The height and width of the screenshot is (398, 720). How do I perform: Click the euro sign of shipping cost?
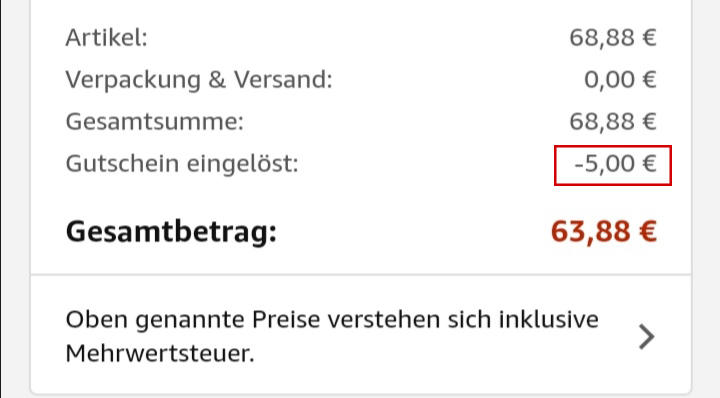649,80
